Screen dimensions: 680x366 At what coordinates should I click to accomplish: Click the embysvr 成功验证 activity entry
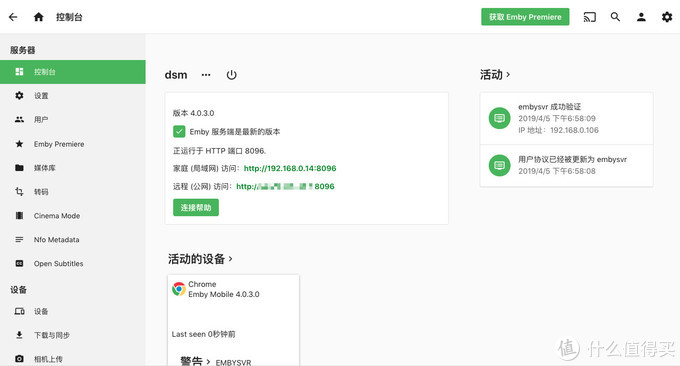[x=566, y=118]
